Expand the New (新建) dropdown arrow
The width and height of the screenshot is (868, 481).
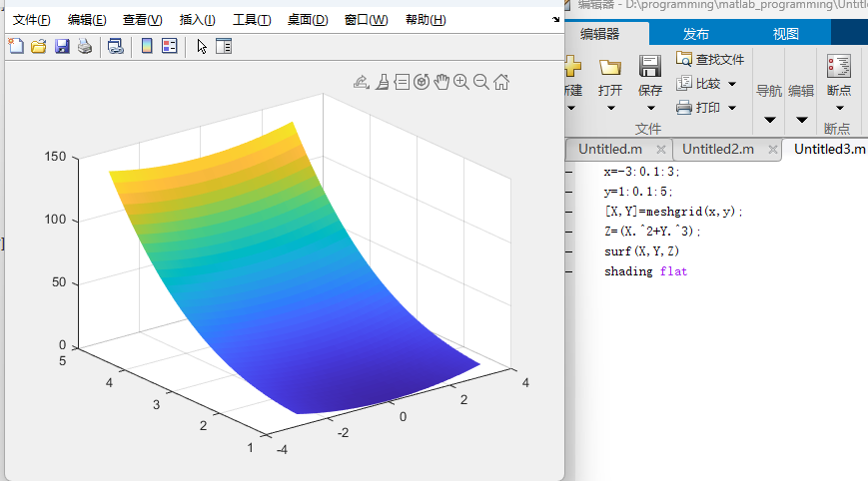coord(571,108)
